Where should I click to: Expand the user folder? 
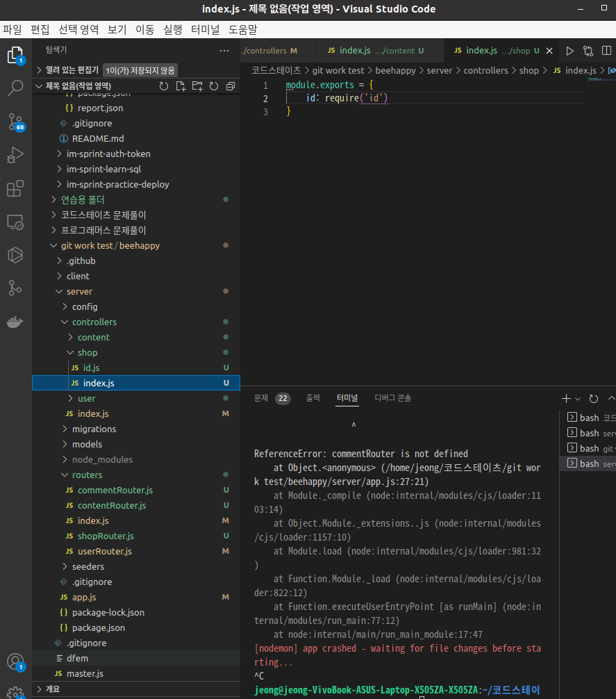click(86, 399)
